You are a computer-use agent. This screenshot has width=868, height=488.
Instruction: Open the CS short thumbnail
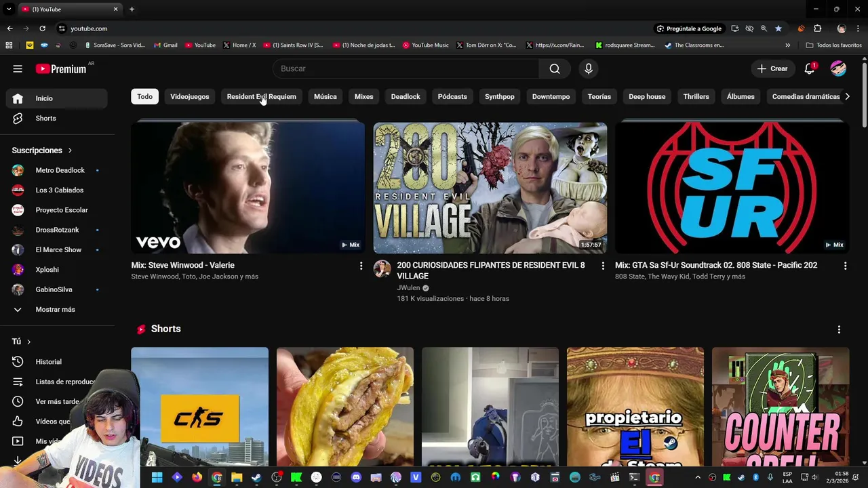199,407
